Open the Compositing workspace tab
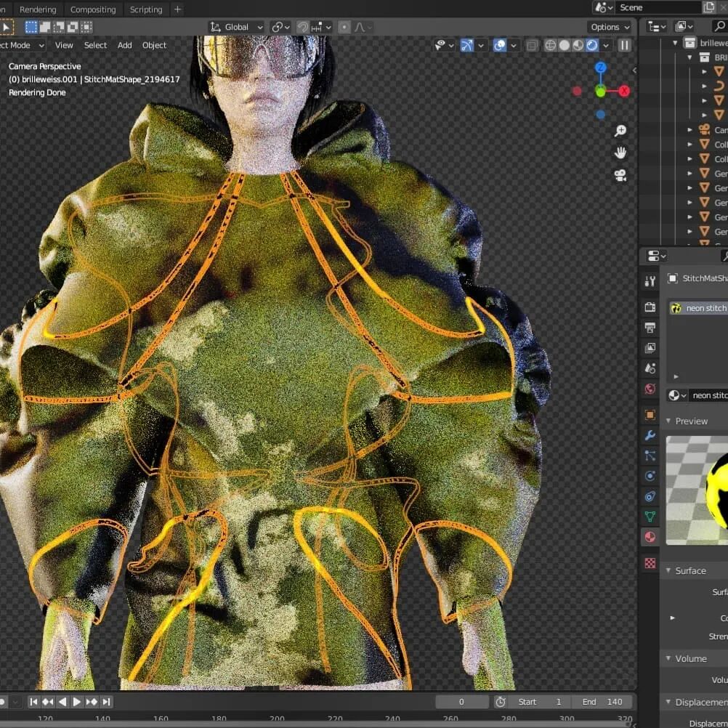The height and width of the screenshot is (728, 728). click(93, 9)
